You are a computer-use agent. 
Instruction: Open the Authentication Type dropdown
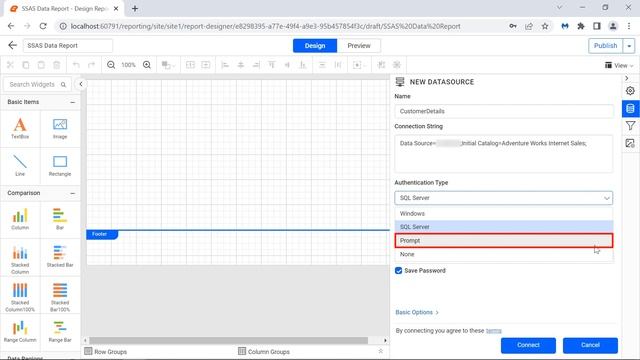[x=504, y=198]
